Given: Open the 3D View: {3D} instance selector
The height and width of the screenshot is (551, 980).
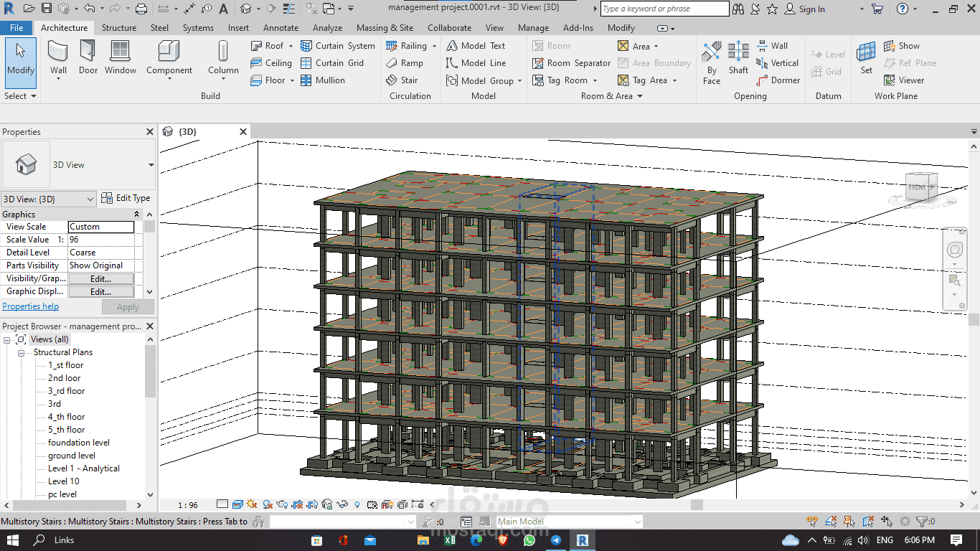Looking at the screenshot, I should [49, 199].
